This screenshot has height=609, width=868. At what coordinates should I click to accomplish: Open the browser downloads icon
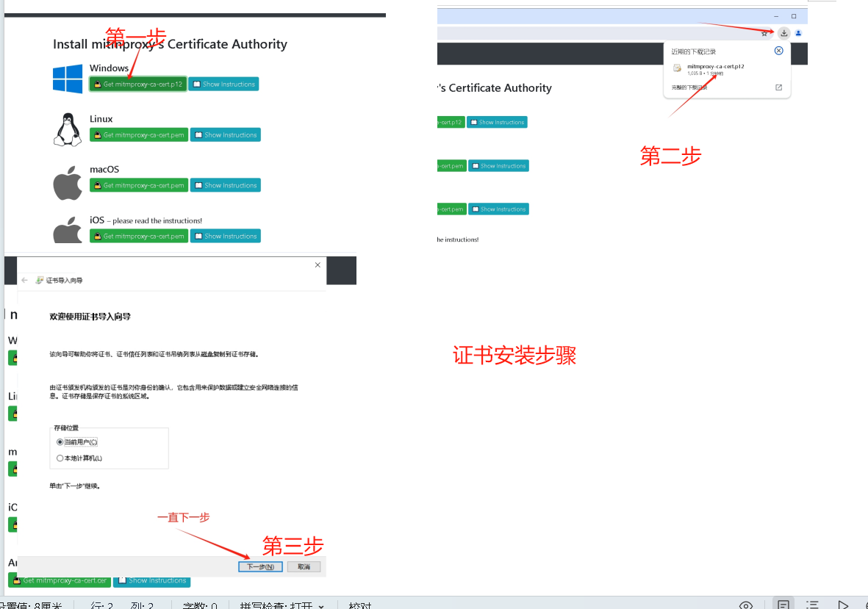coord(784,33)
